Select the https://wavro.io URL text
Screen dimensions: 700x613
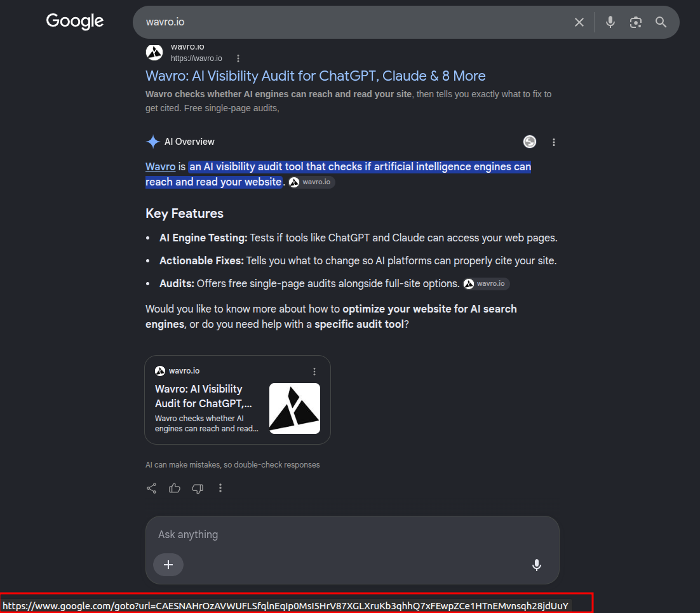pos(196,58)
